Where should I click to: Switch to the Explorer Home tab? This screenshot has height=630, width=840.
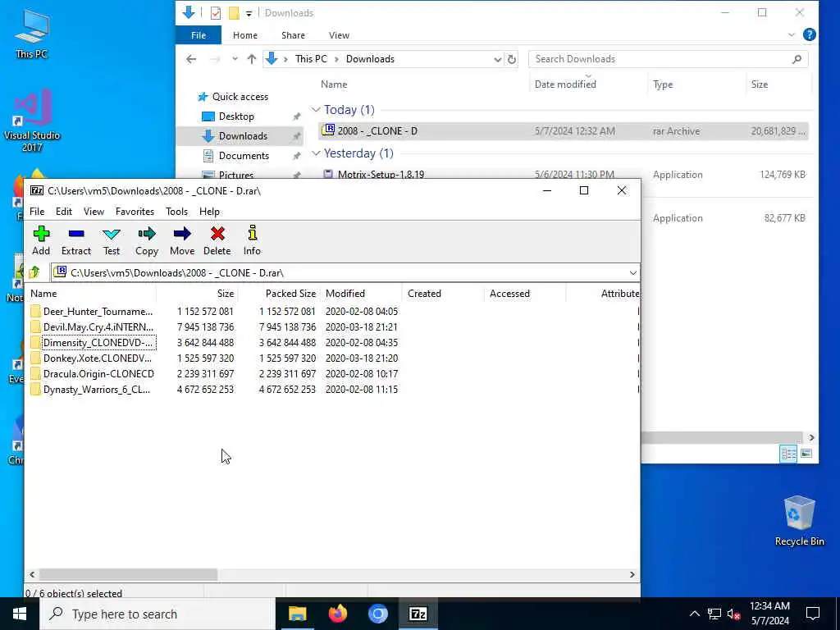point(245,35)
